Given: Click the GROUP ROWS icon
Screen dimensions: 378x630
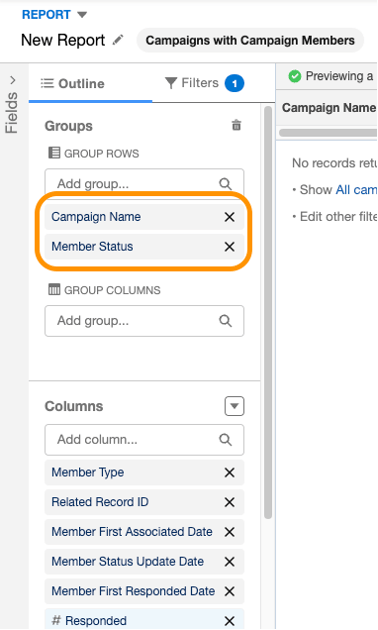Looking at the screenshot, I should click(x=54, y=153).
